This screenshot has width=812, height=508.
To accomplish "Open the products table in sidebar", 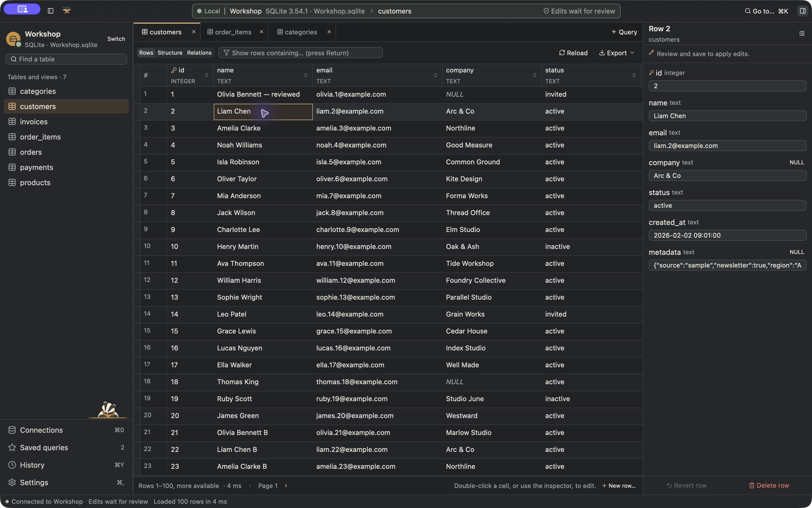I will 66,182.
